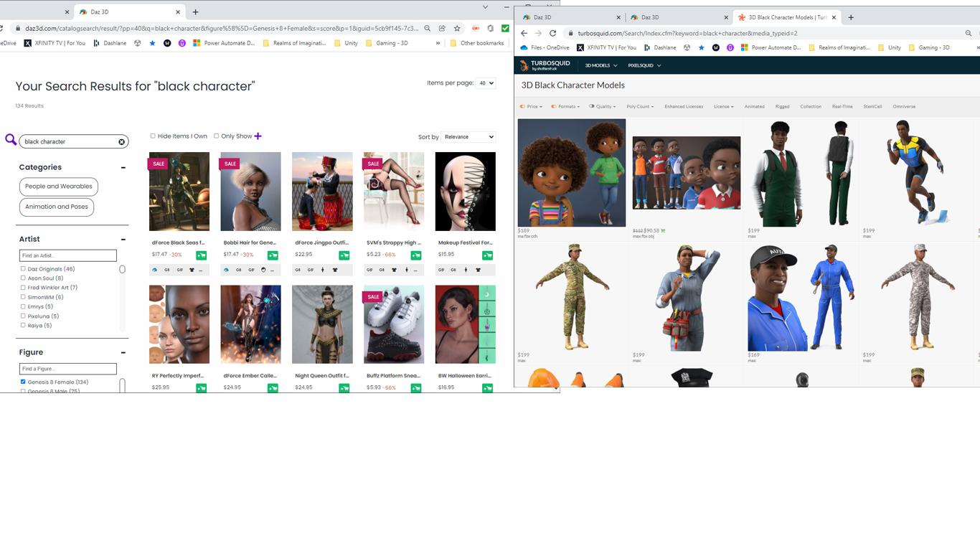
Task: Add BW Halloween Earrings to cart
Action: point(488,388)
